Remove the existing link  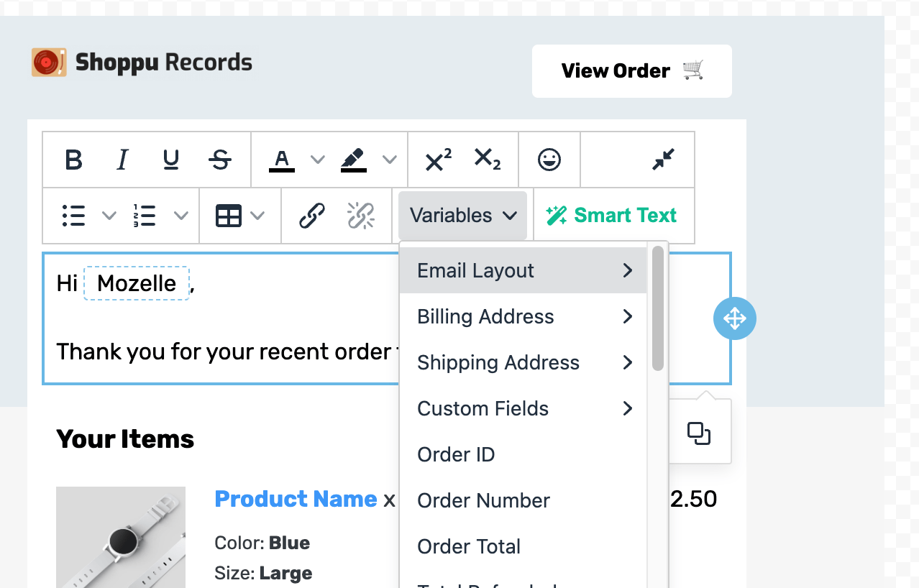[x=360, y=215]
